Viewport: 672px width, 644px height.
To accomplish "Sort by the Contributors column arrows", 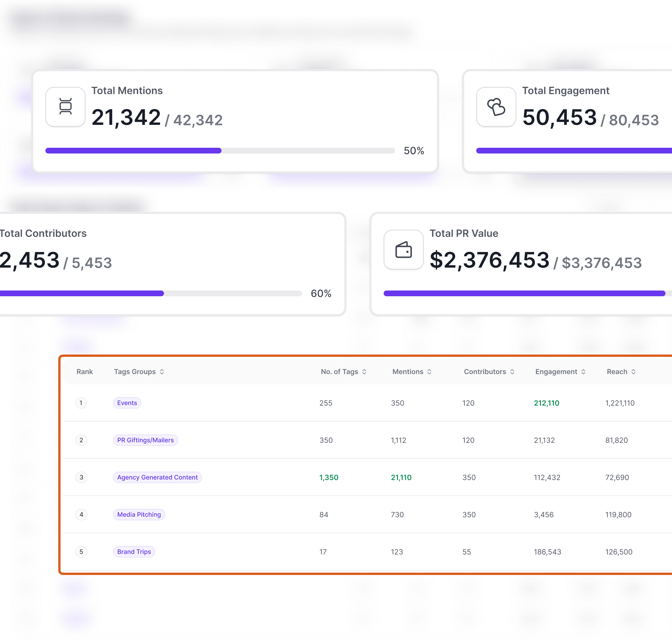I will [x=512, y=372].
